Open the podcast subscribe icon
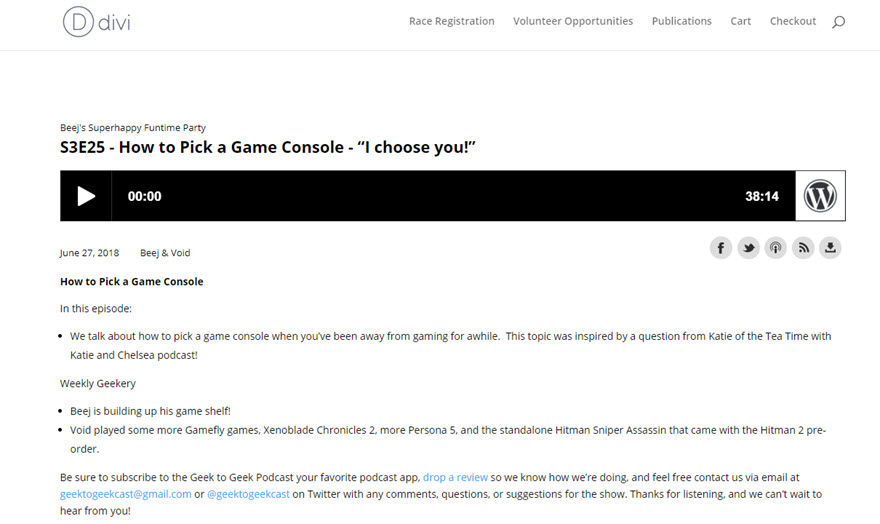The width and height of the screenshot is (880, 524). pyautogui.click(x=775, y=248)
